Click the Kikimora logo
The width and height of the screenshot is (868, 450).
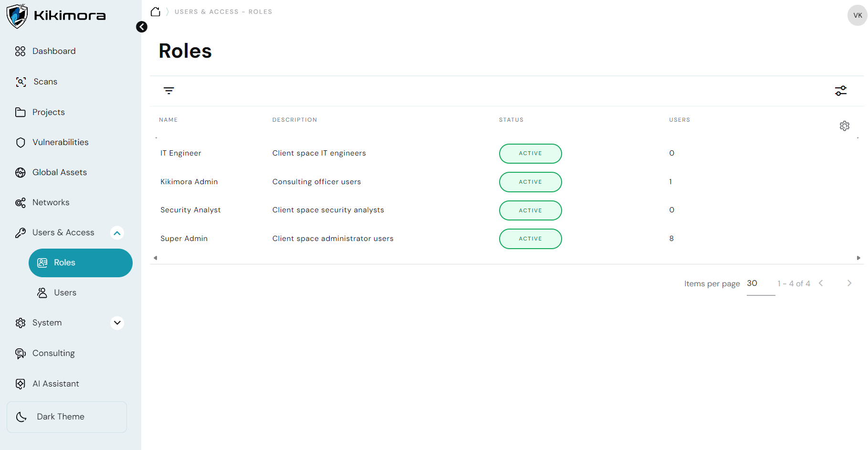[x=56, y=16]
